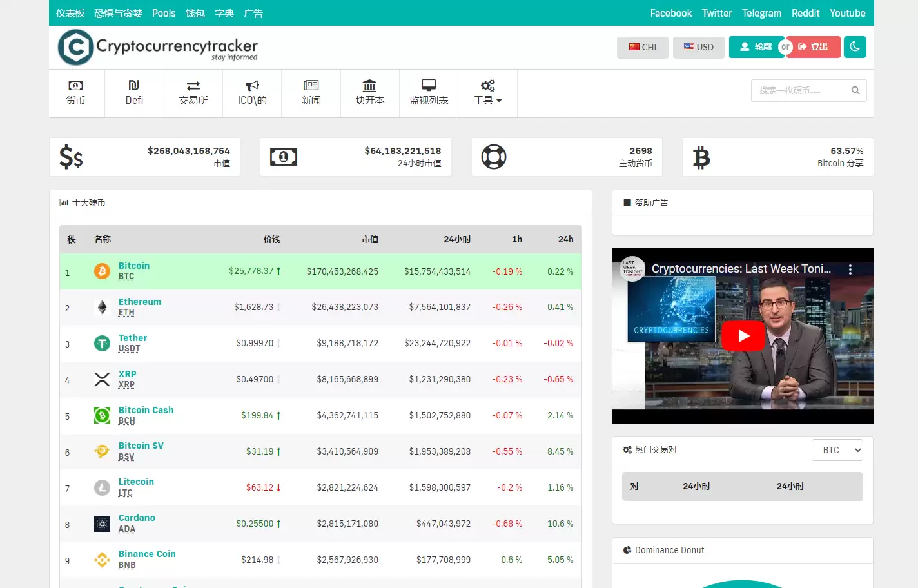The height and width of the screenshot is (588, 918).
Task: Click the Bitcoin SV coin icon
Action: coord(102,451)
